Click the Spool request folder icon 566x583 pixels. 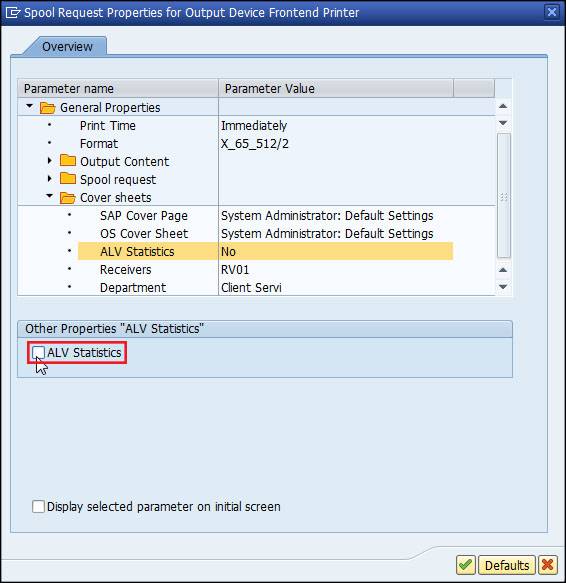point(68,178)
